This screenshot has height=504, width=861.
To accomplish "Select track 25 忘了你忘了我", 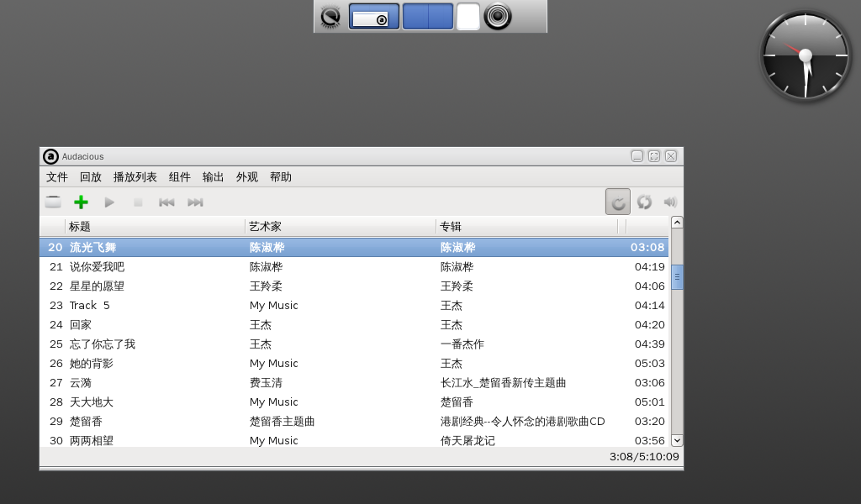I will coord(354,344).
